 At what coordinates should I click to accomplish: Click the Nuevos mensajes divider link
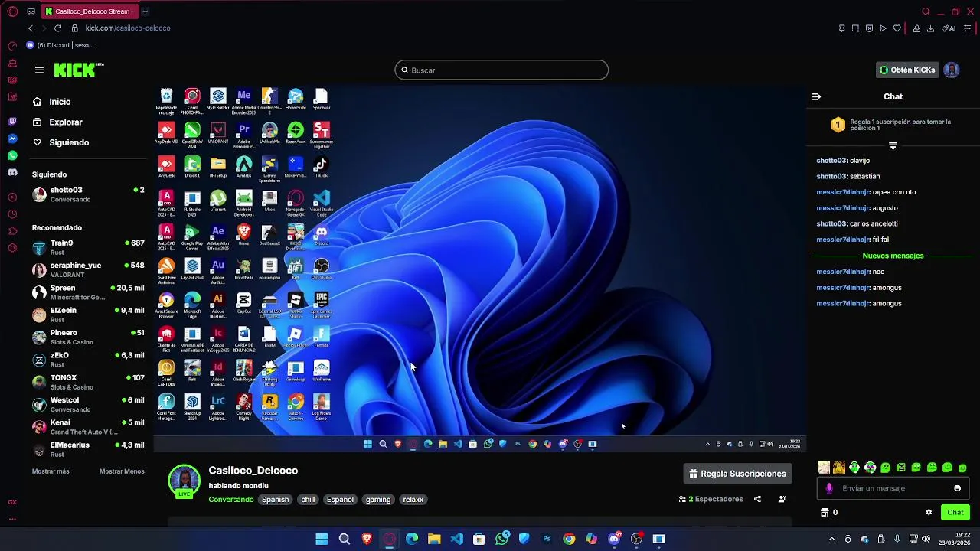click(893, 256)
